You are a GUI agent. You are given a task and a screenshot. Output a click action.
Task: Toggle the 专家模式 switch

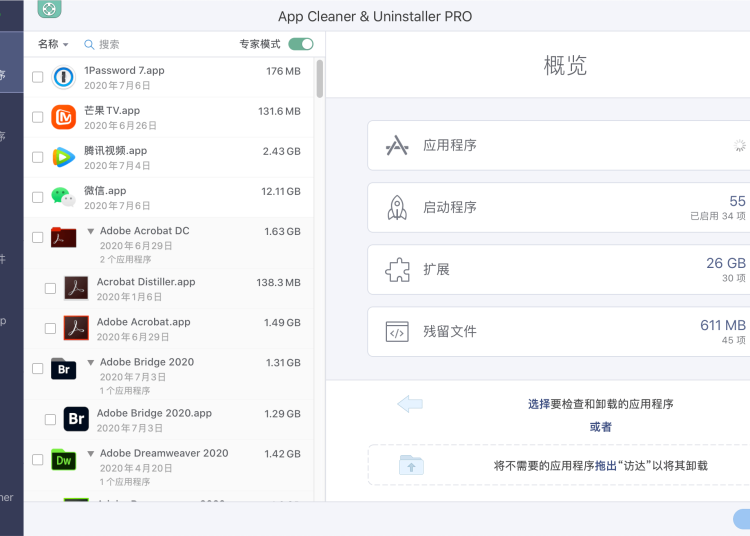[300, 44]
